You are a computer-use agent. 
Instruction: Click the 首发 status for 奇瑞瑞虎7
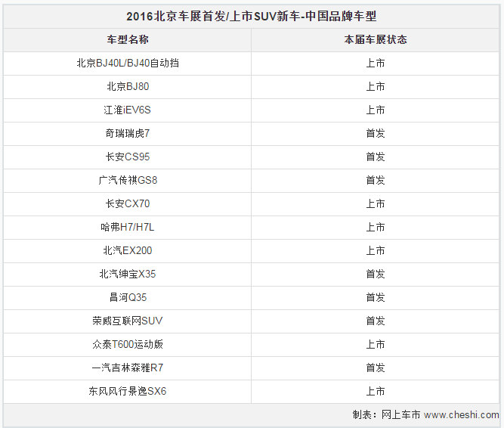click(x=375, y=133)
